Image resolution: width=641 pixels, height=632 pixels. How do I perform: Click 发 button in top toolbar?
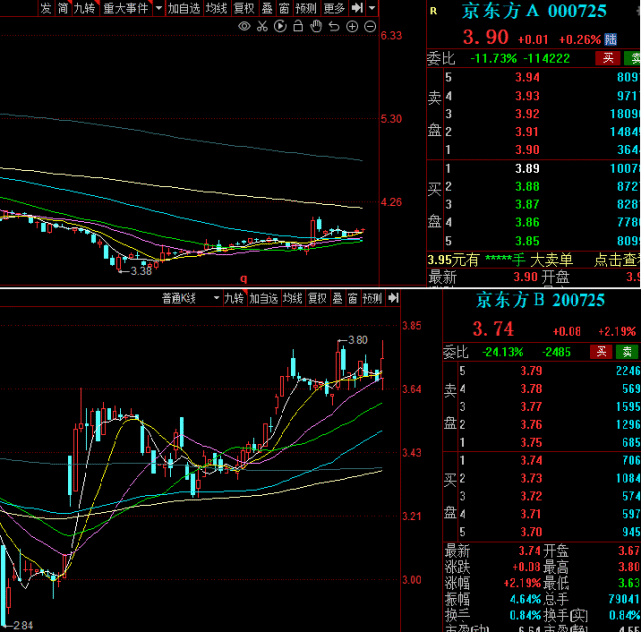tap(46, 8)
